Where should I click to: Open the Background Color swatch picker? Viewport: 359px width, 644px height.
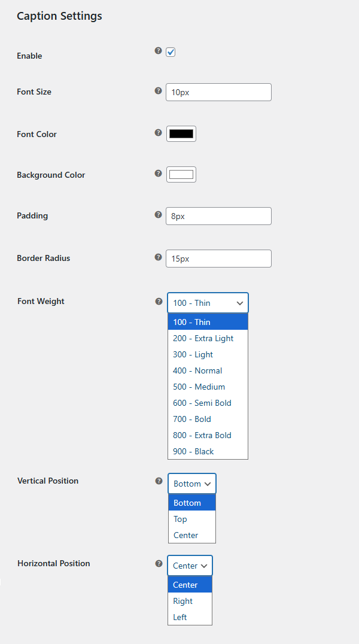coord(181,174)
